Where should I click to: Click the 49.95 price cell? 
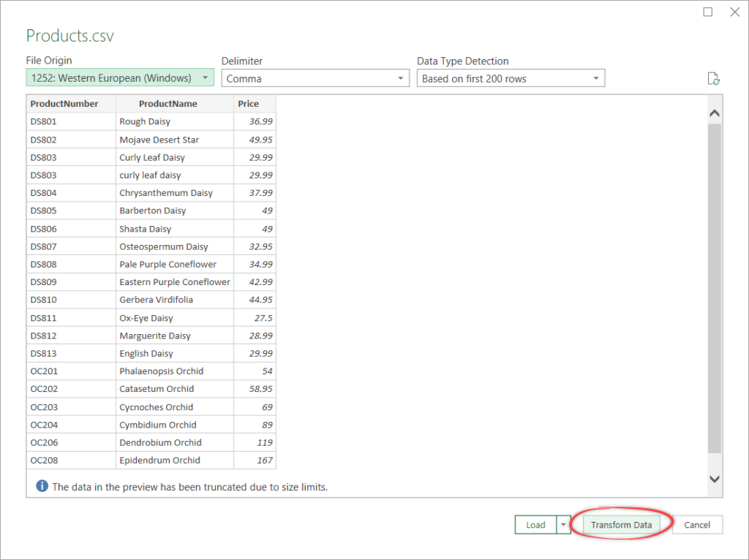pos(255,140)
